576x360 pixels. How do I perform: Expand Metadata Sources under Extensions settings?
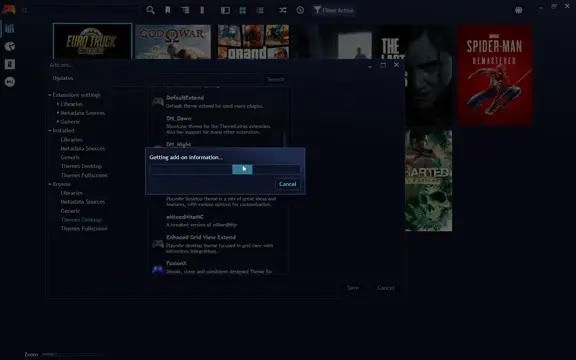pos(58,113)
